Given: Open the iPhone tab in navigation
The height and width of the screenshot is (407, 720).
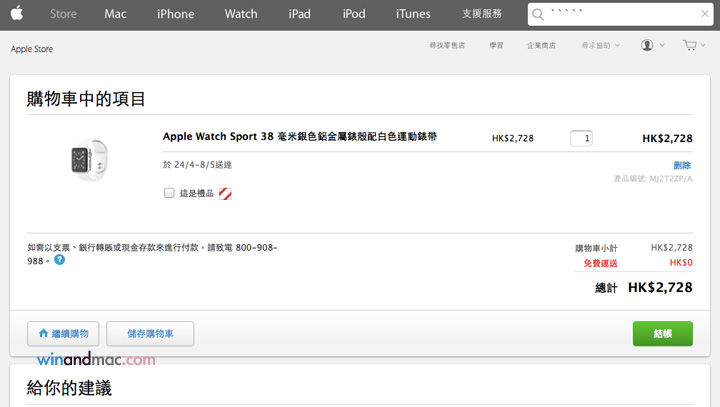Looking at the screenshot, I should (175, 14).
